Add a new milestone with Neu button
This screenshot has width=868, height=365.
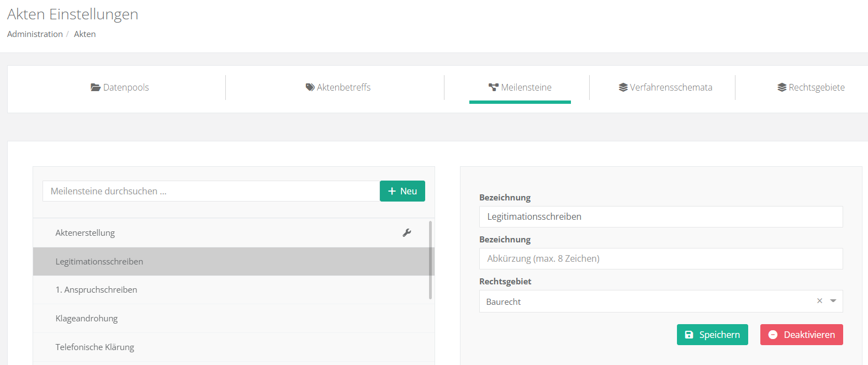402,191
